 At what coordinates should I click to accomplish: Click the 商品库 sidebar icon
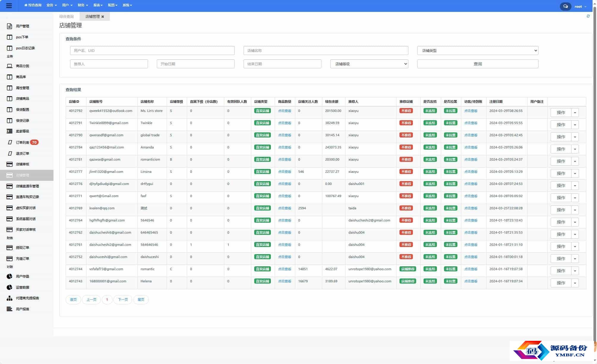(10, 77)
